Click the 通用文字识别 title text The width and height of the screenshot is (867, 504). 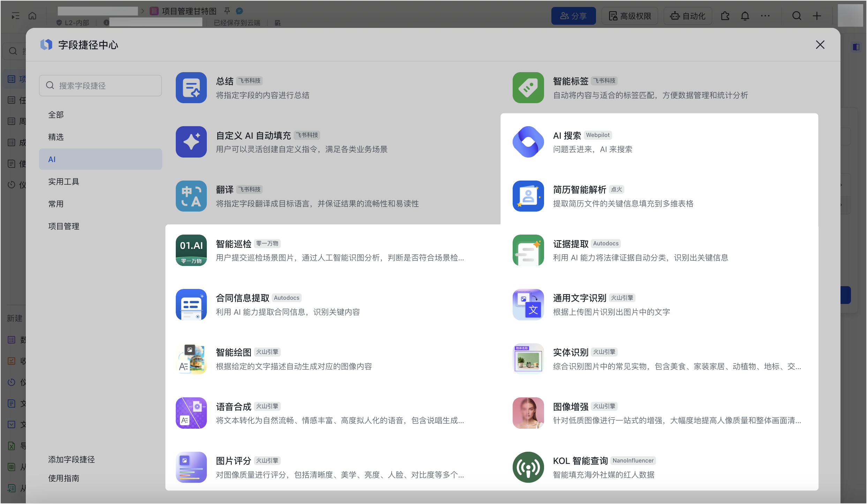pos(580,298)
